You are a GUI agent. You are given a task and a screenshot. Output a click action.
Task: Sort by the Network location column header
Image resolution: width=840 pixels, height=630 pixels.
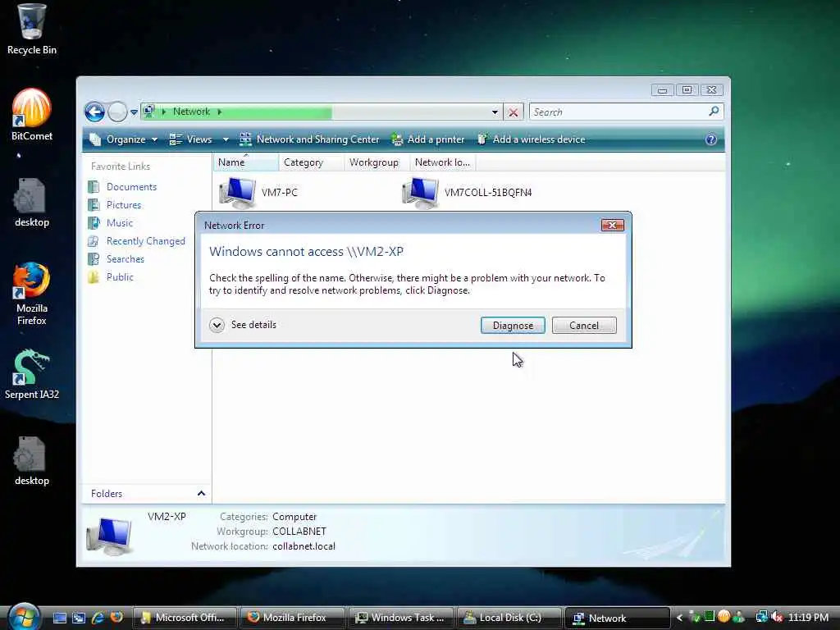442,162
